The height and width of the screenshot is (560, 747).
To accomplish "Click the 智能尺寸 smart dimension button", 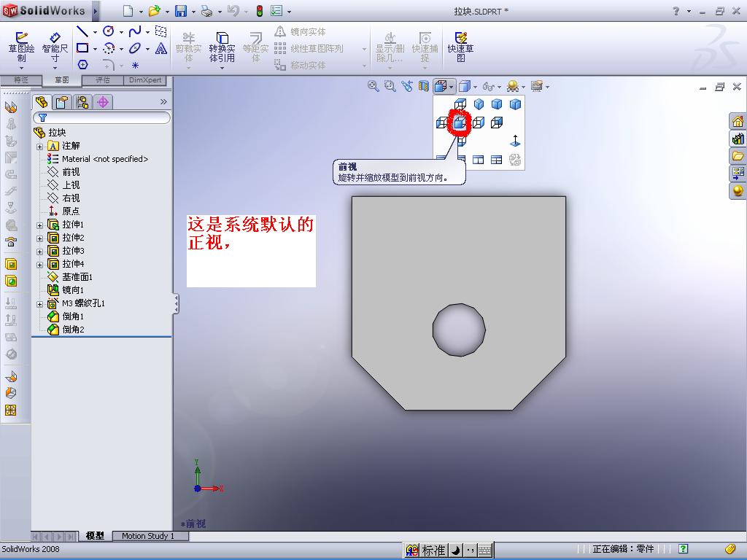I will click(55, 47).
